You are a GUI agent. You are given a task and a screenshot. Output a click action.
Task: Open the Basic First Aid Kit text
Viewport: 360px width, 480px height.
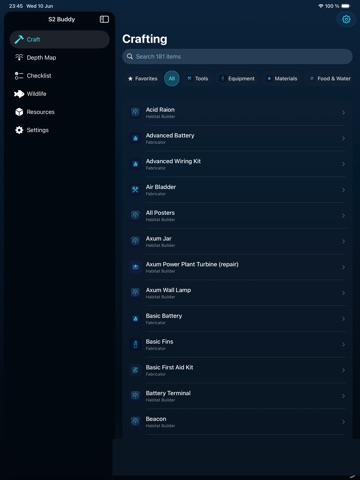(x=169, y=367)
